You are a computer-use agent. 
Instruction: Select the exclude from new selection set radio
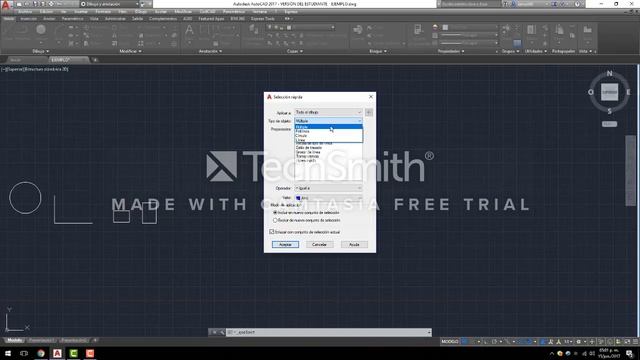(275, 220)
